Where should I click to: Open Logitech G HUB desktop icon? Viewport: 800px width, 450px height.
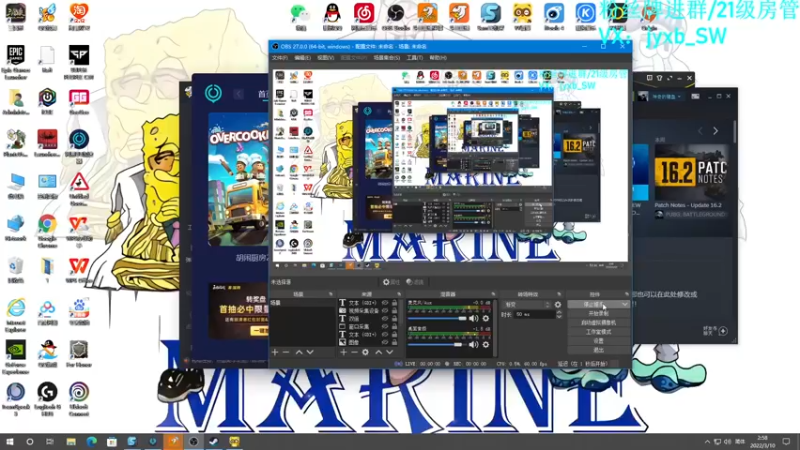[x=47, y=399]
